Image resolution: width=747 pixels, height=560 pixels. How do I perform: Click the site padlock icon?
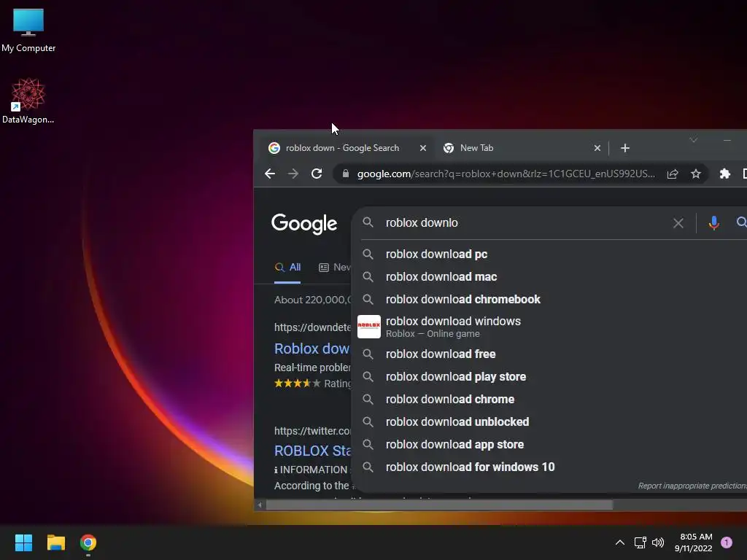pyautogui.click(x=346, y=174)
